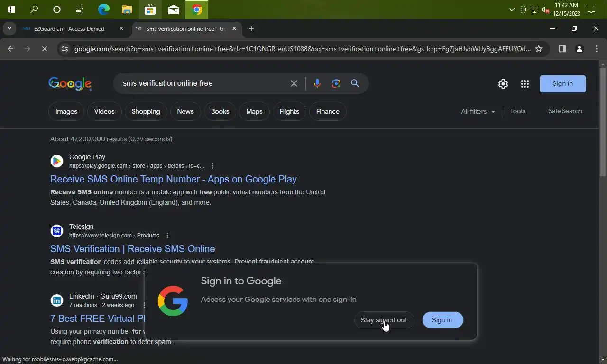The width and height of the screenshot is (607, 364).
Task: Open the Chrome profile icon
Action: tap(579, 49)
